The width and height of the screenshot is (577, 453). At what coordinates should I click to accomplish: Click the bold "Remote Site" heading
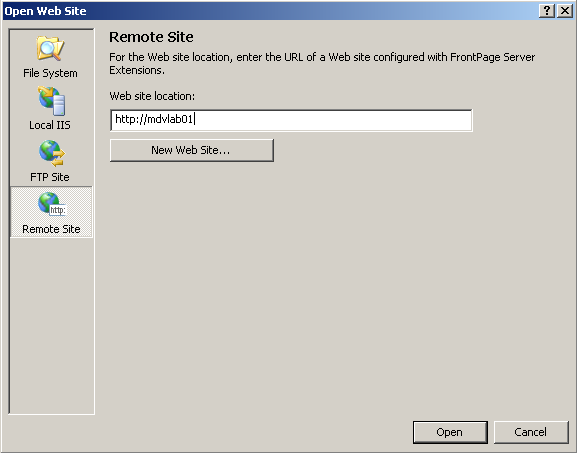151,37
